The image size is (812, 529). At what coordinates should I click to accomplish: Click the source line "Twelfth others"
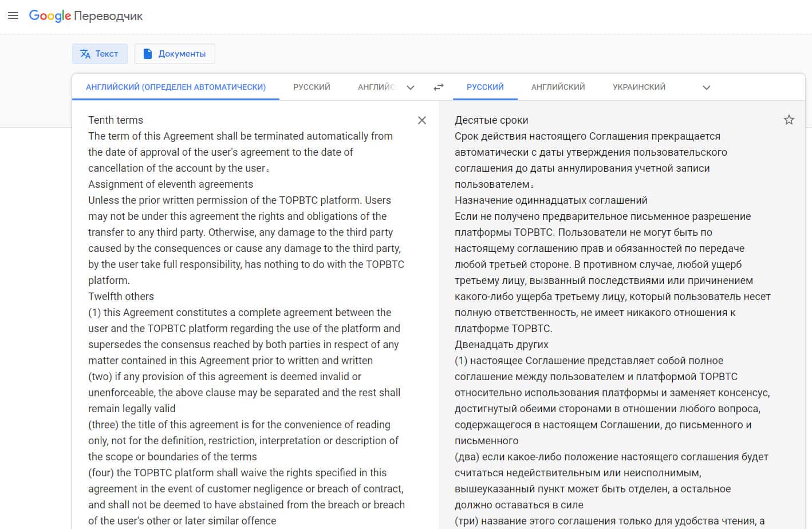pyautogui.click(x=121, y=297)
